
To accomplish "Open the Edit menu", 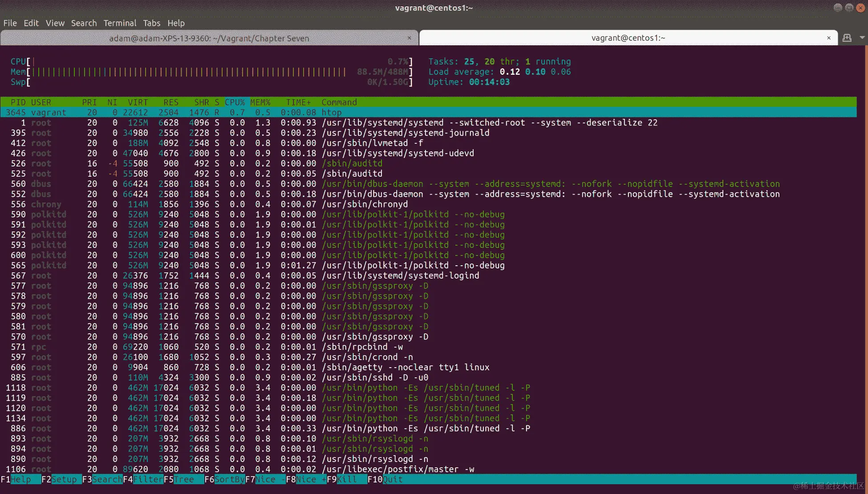I will coord(31,23).
